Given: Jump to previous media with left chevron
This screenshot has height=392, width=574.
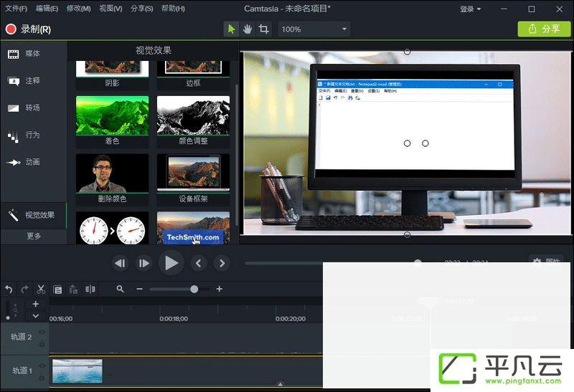Looking at the screenshot, I should [x=199, y=263].
